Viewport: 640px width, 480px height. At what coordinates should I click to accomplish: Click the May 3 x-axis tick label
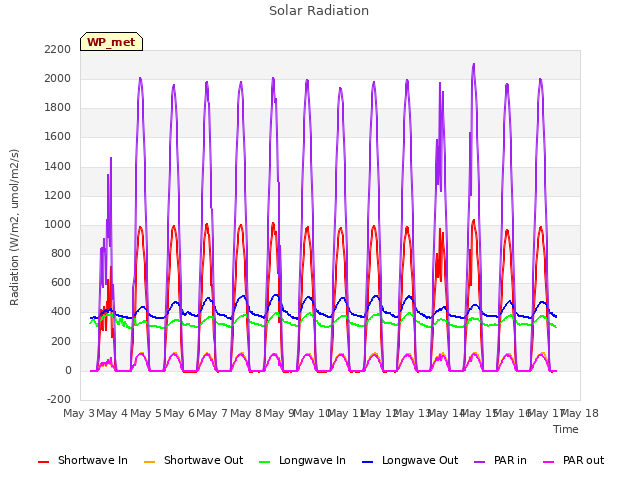pyautogui.click(x=79, y=413)
